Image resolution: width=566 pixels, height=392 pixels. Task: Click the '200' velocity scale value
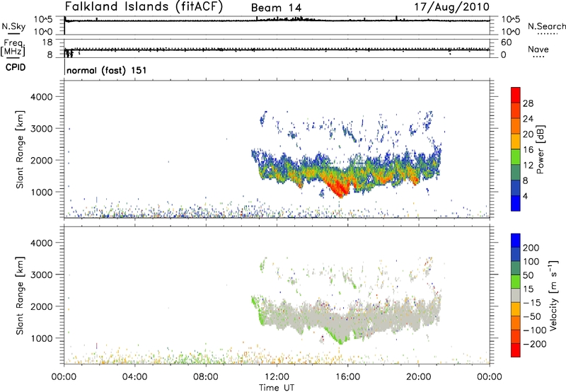coord(531,248)
